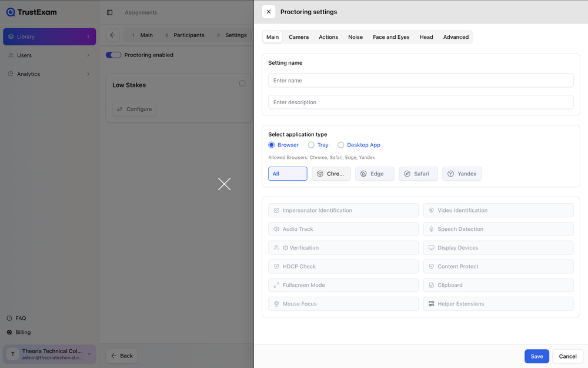Click the Content Protect shield icon
This screenshot has width=588, height=368.
pyautogui.click(x=431, y=266)
